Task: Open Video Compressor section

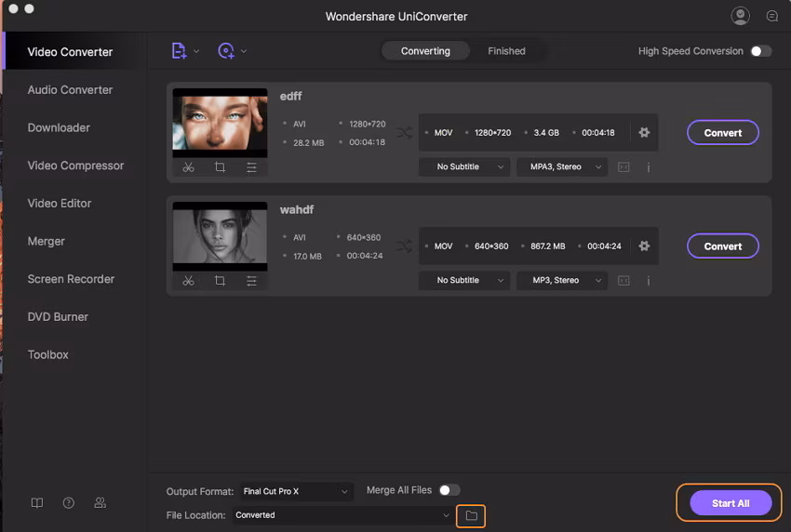Action: pyautogui.click(x=75, y=166)
